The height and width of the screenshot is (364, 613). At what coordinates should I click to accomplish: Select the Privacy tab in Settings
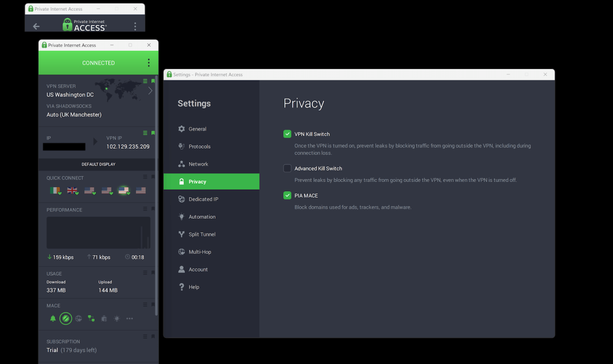[211, 181]
